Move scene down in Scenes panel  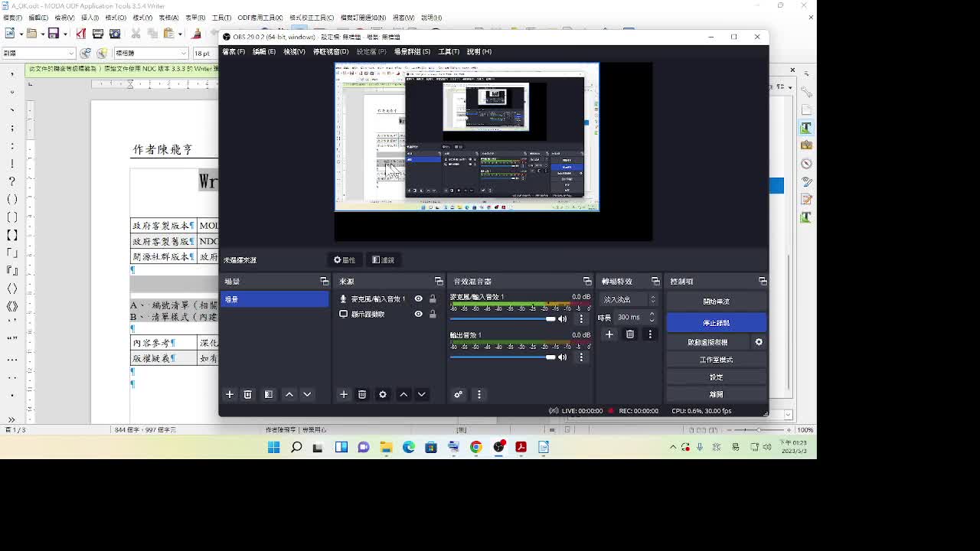click(307, 394)
